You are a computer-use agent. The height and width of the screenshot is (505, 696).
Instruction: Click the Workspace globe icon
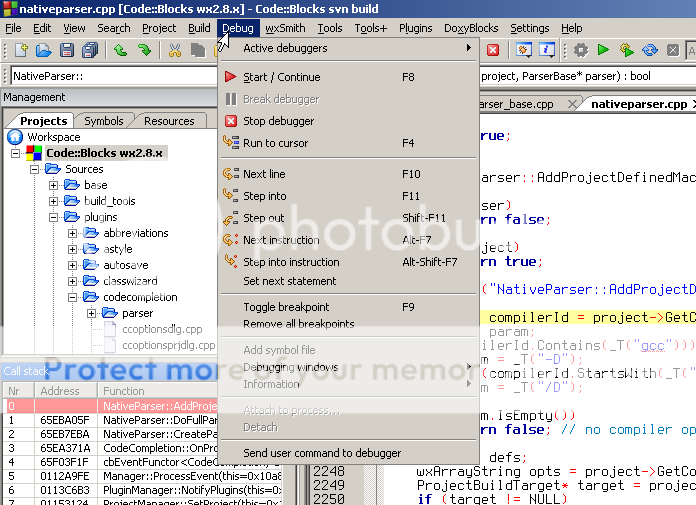(x=15, y=137)
